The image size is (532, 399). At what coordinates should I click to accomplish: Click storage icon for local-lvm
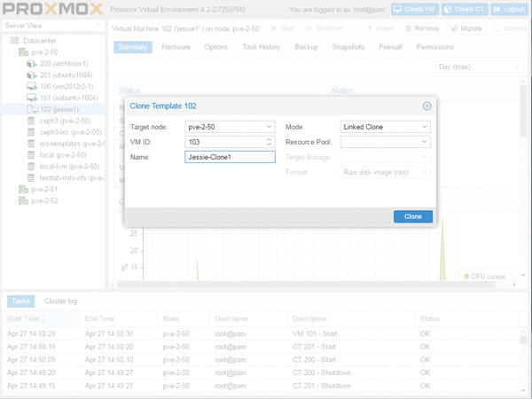(31, 167)
